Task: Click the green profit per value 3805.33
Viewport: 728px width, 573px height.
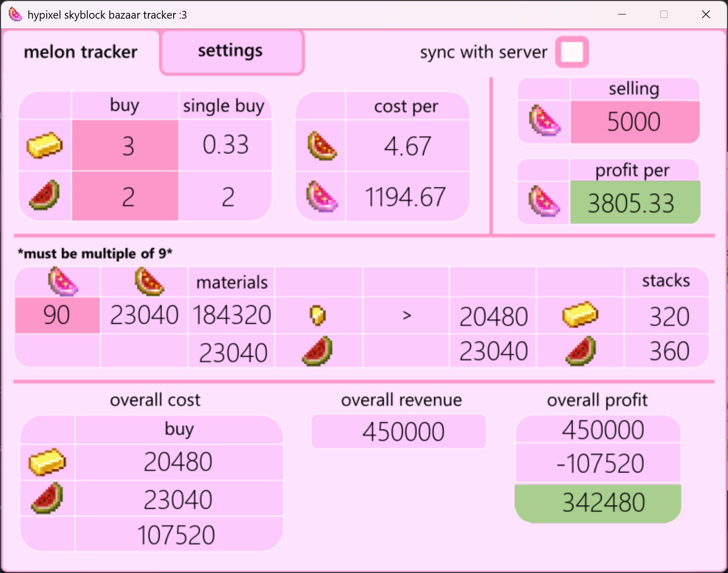Action: pos(635,203)
